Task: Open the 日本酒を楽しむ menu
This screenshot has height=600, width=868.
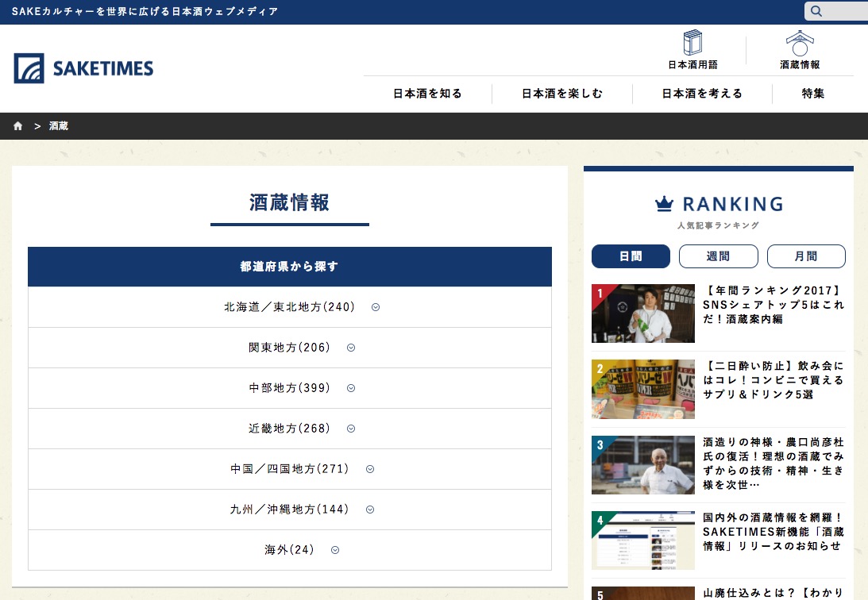Action: [x=562, y=94]
